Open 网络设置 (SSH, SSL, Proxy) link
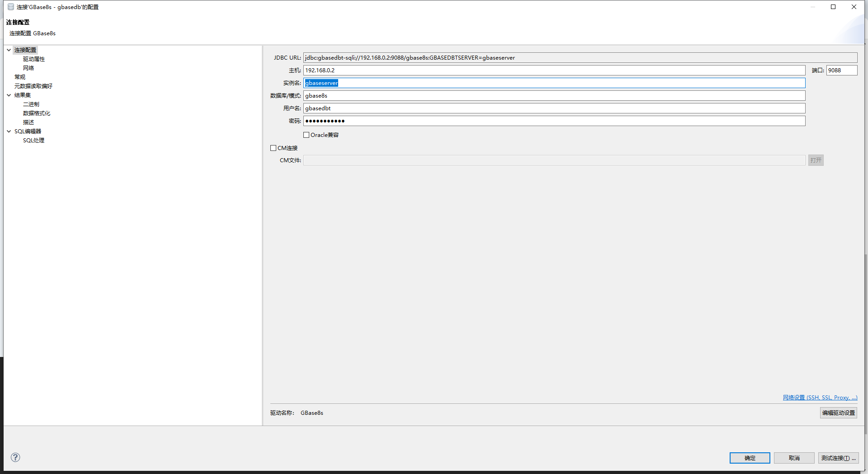Image resolution: width=868 pixels, height=474 pixels. coord(820,398)
